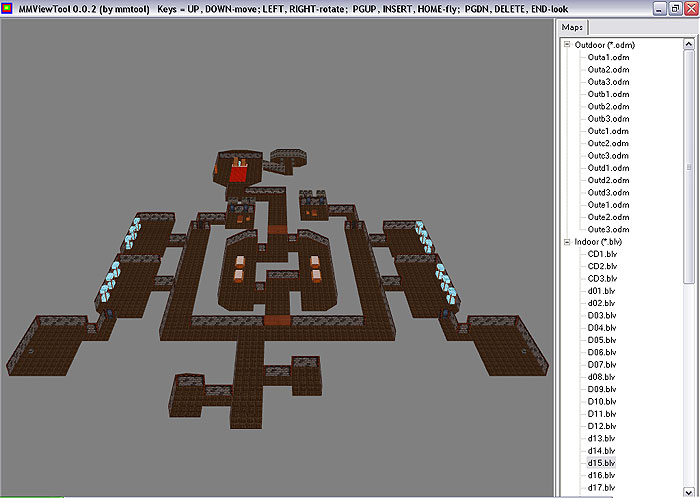This screenshot has width=700, height=498.
Task: Select Outc3.odm in the map list
Action: tap(608, 156)
